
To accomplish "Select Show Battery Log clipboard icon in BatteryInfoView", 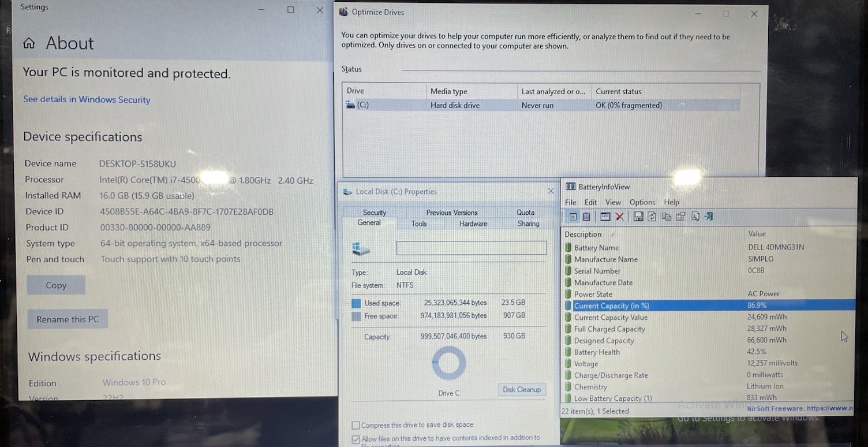I will [586, 217].
